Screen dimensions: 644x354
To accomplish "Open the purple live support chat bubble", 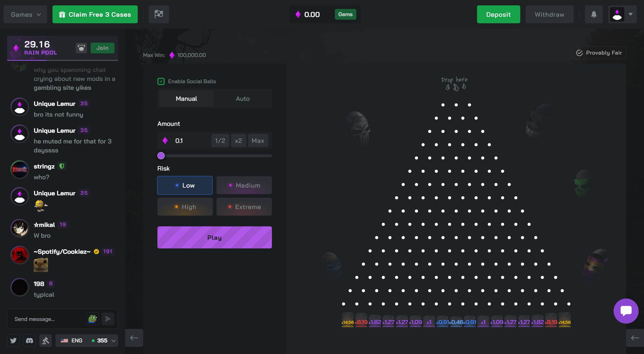I will point(626,311).
